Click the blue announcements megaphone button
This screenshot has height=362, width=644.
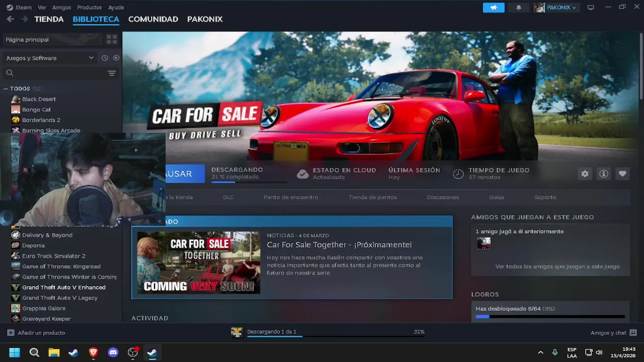point(494,8)
